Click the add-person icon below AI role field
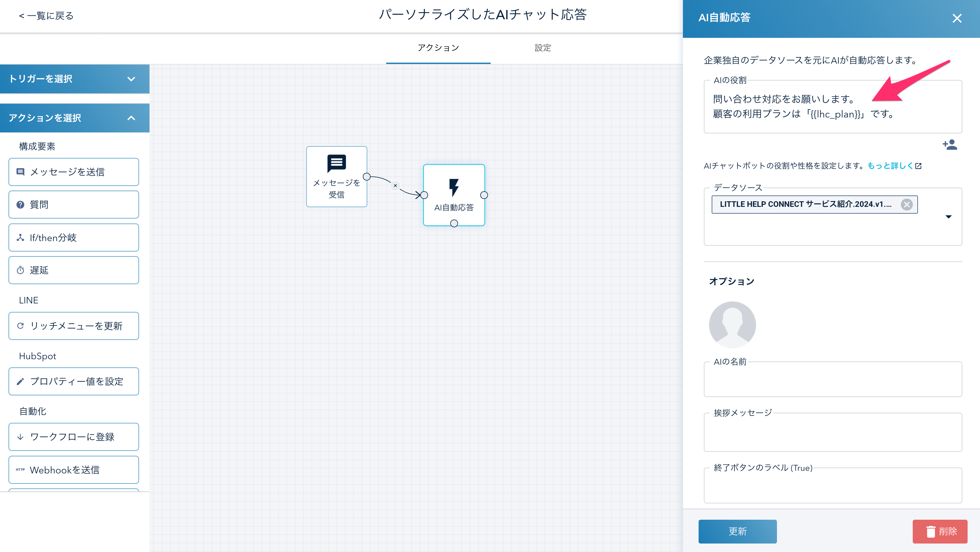This screenshot has width=980, height=552. (x=950, y=145)
